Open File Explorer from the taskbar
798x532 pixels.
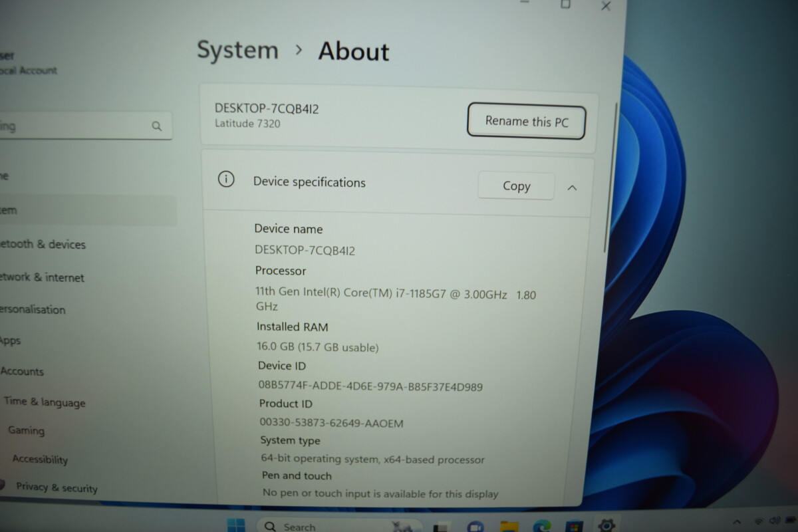(509, 527)
